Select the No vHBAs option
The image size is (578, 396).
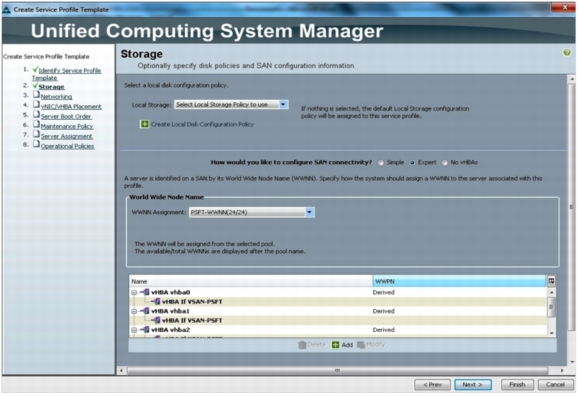pyautogui.click(x=445, y=163)
